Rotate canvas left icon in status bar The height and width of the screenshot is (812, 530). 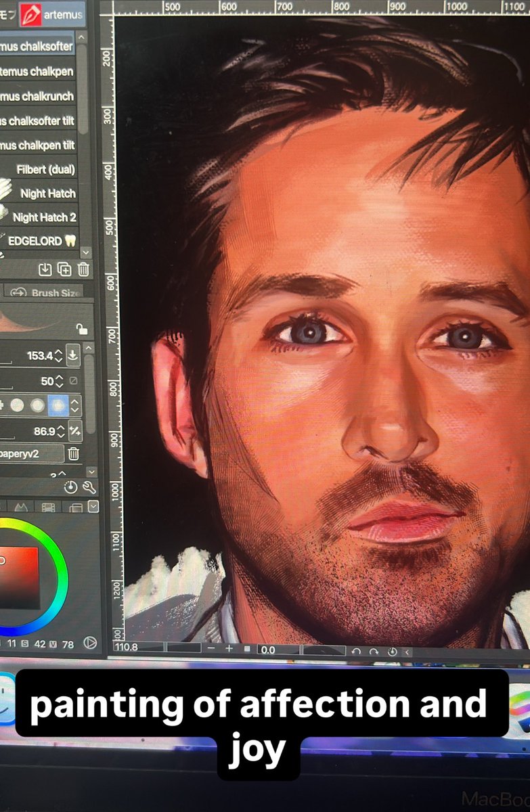(x=357, y=652)
